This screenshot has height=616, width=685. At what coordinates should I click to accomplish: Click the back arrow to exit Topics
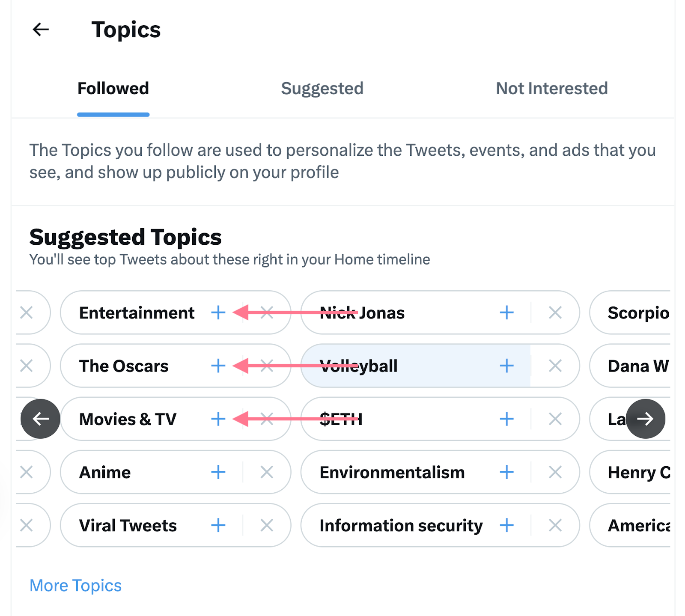(x=41, y=29)
